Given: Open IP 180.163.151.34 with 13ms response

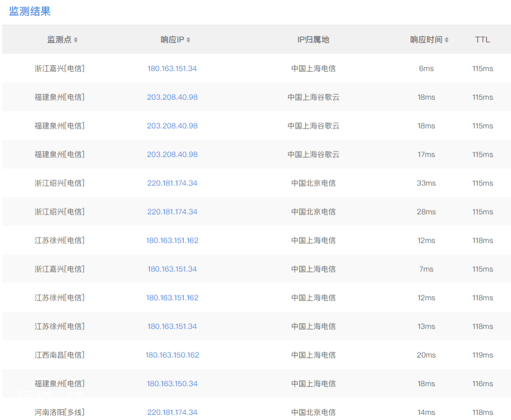Looking at the screenshot, I should pyautogui.click(x=172, y=326).
